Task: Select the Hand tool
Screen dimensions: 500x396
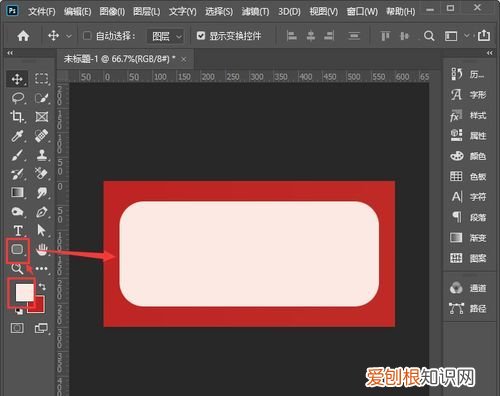Action: 42,249
